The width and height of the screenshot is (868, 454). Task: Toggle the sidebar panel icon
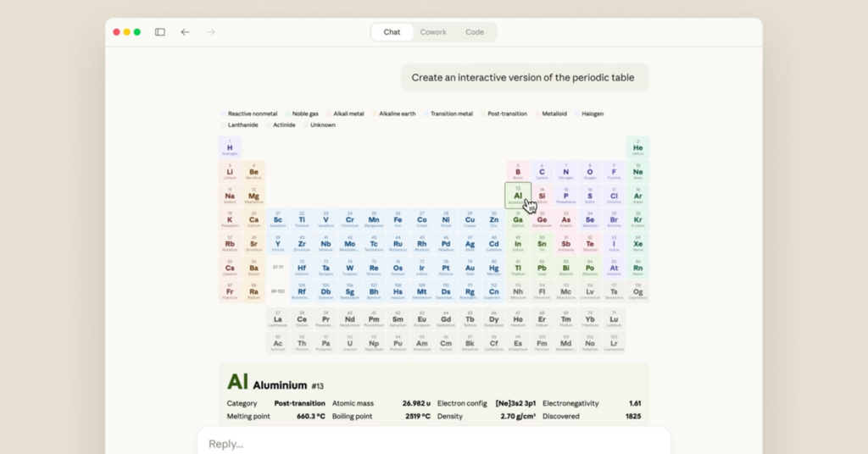[160, 32]
